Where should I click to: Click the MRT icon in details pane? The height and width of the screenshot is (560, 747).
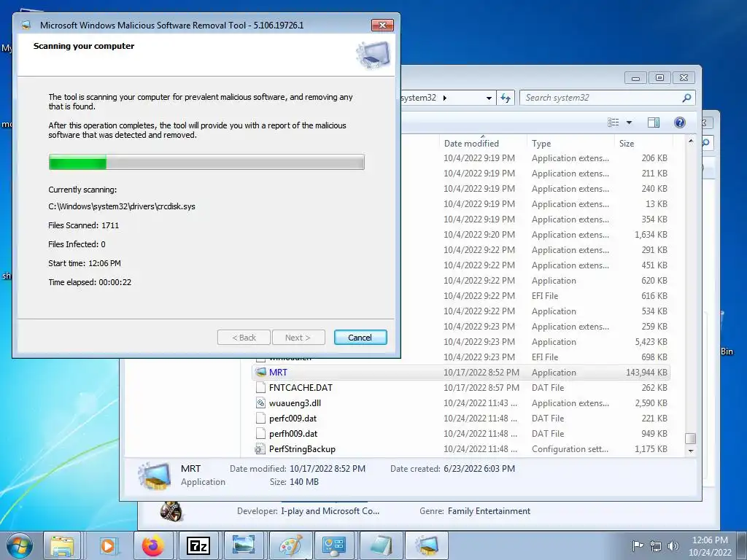point(154,475)
